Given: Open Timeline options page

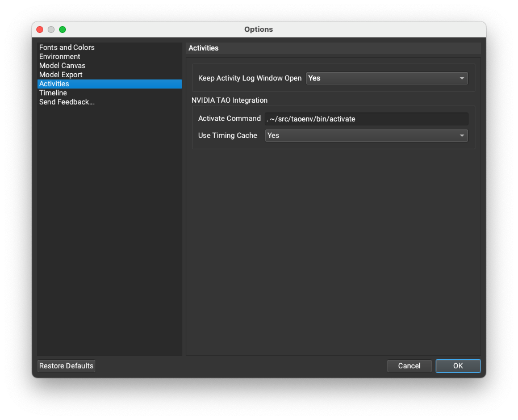Looking at the screenshot, I should pos(53,93).
